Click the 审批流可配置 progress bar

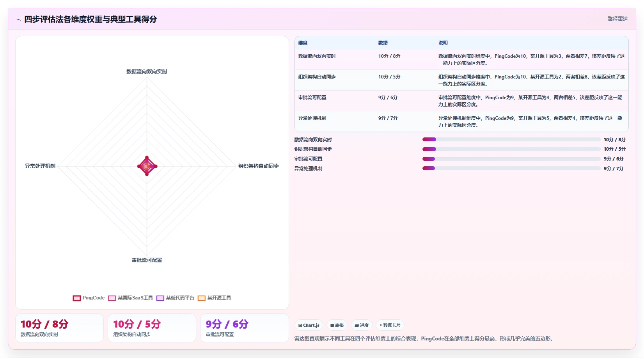pyautogui.click(x=511, y=159)
